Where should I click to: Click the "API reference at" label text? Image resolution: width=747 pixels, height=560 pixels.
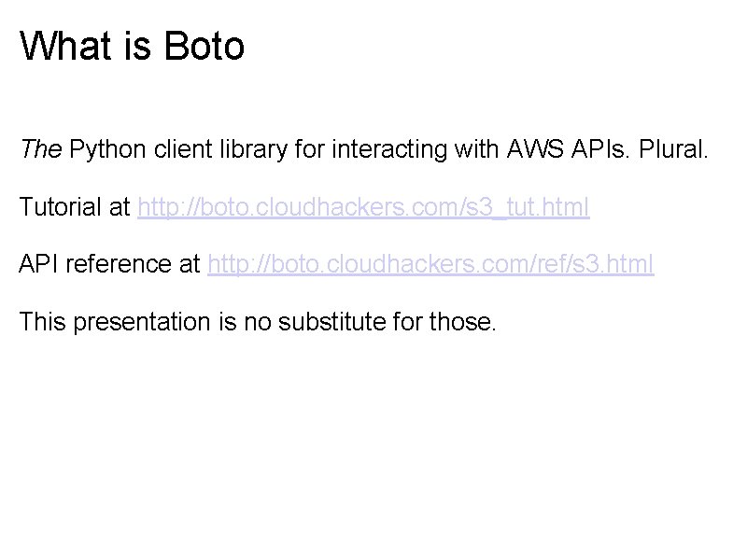tap(110, 265)
